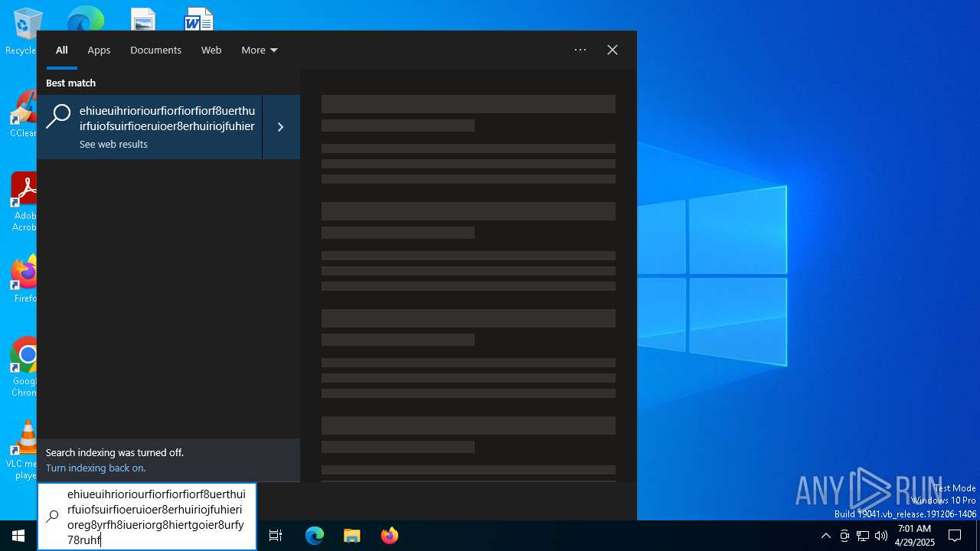Open the notification center

point(955,536)
